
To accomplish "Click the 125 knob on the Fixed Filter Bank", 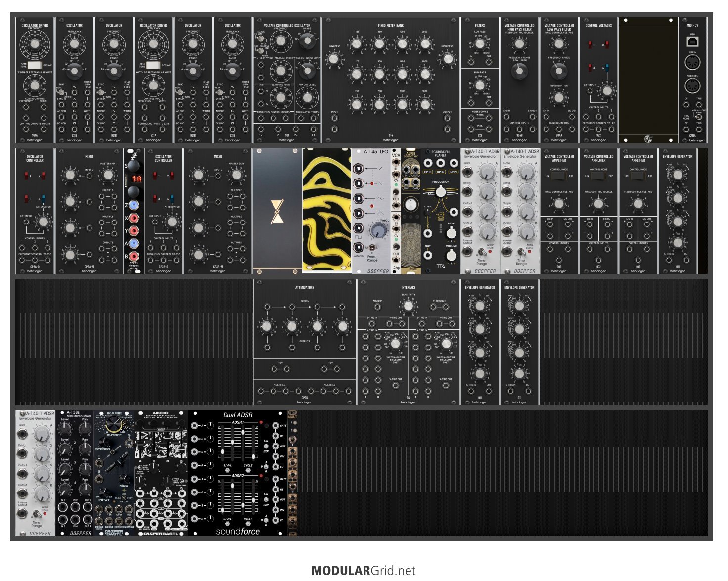I will point(357,44).
